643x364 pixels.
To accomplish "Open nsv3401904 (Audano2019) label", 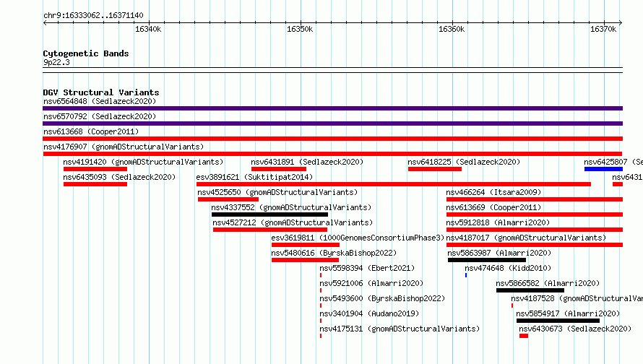I will pos(369,313).
